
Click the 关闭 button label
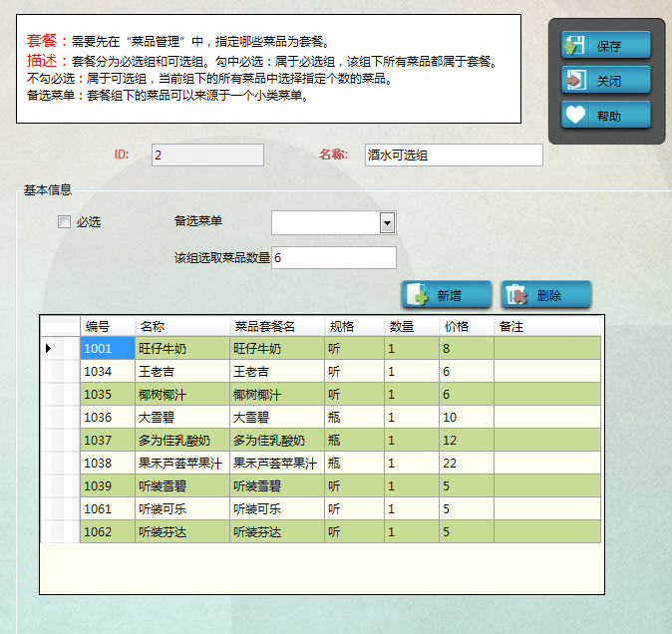608,81
